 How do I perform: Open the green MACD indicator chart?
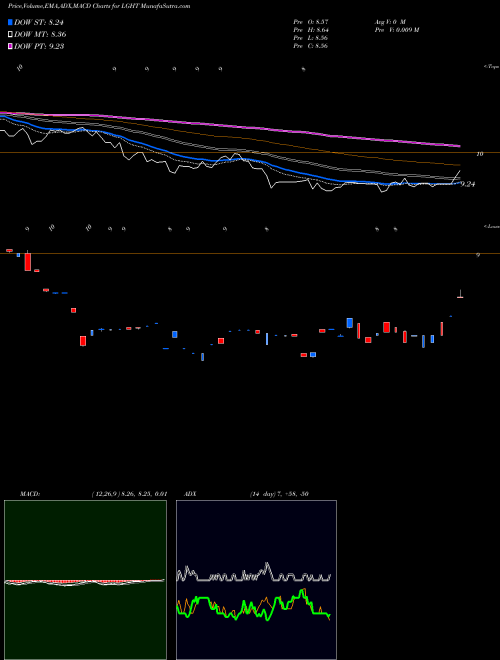85,580
